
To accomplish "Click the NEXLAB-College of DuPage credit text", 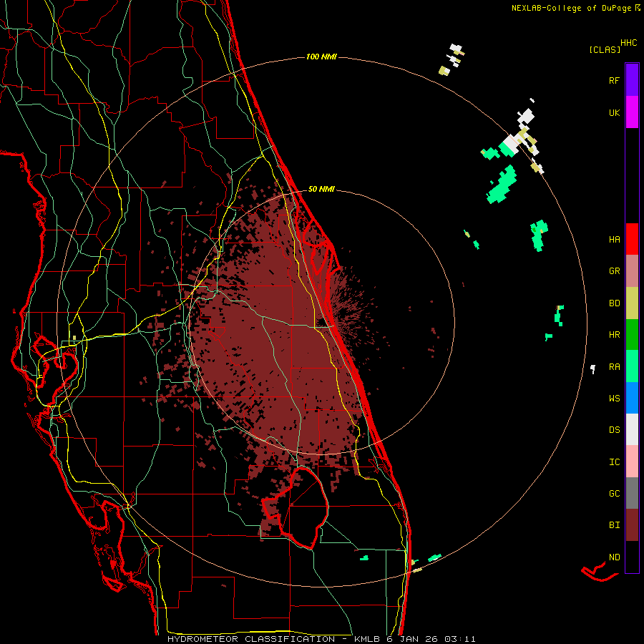I will (x=571, y=8).
